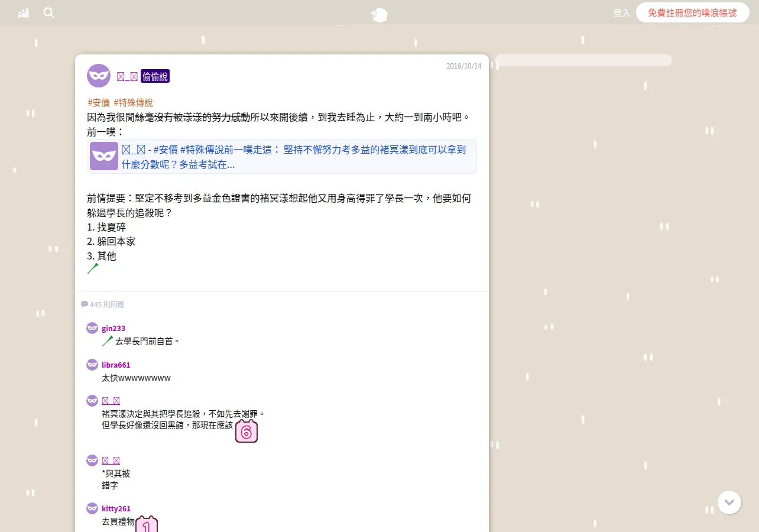Click the green dice emoticon in post
This screenshot has width=759, height=532.
click(93, 268)
